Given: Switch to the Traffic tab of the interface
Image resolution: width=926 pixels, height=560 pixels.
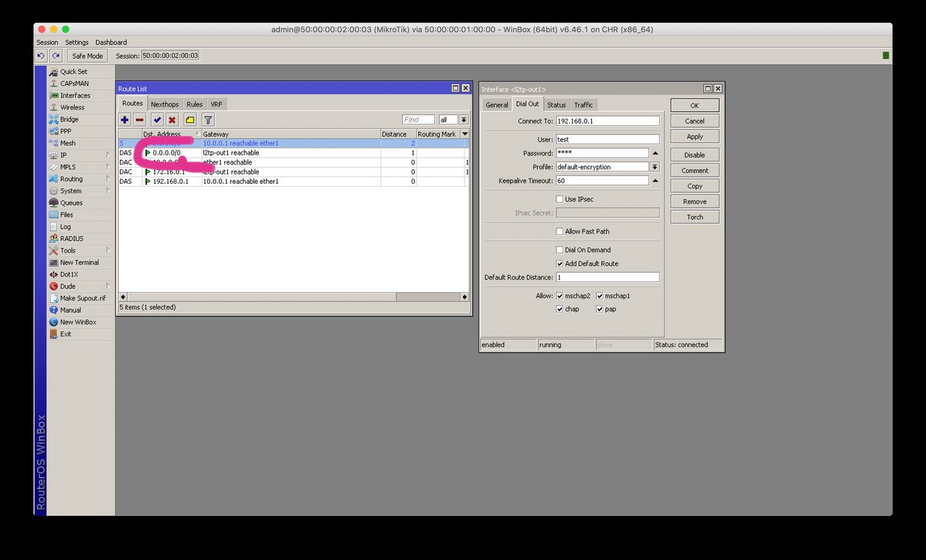Looking at the screenshot, I should click(584, 105).
